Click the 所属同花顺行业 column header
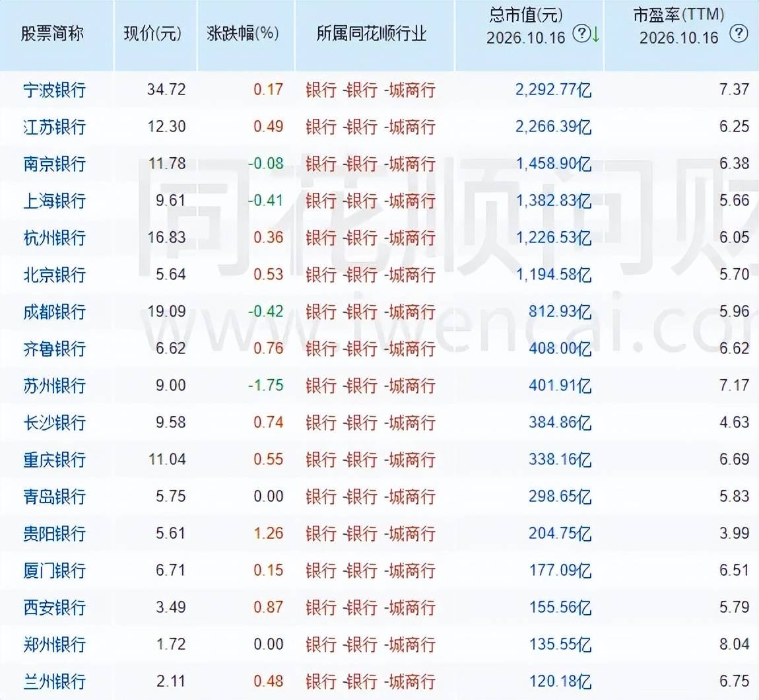Image resolution: width=759 pixels, height=700 pixels. tap(372, 34)
